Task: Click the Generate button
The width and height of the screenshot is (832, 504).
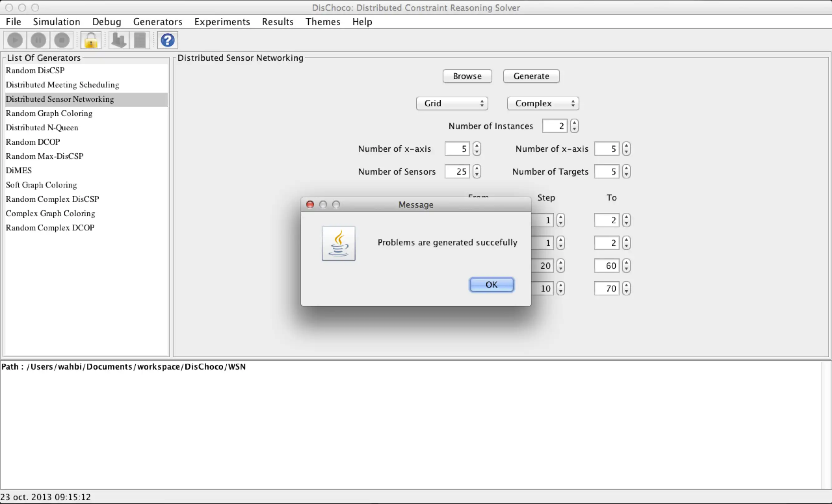Action: click(x=531, y=76)
